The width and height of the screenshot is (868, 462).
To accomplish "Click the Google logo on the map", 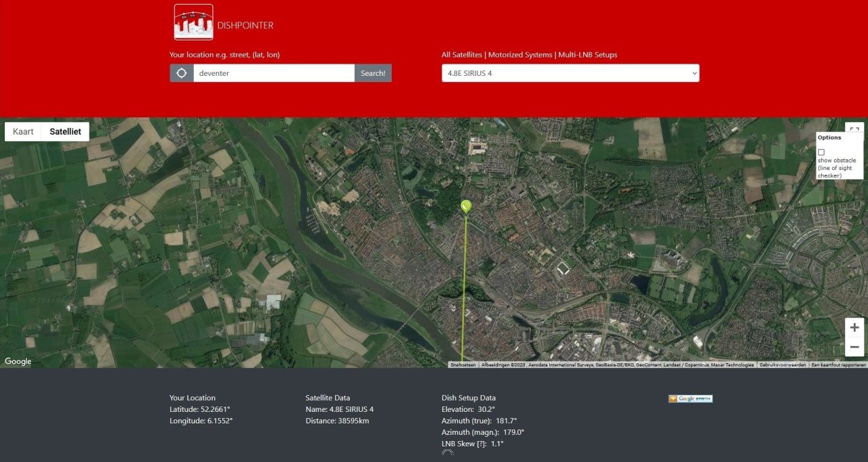I will coord(18,361).
